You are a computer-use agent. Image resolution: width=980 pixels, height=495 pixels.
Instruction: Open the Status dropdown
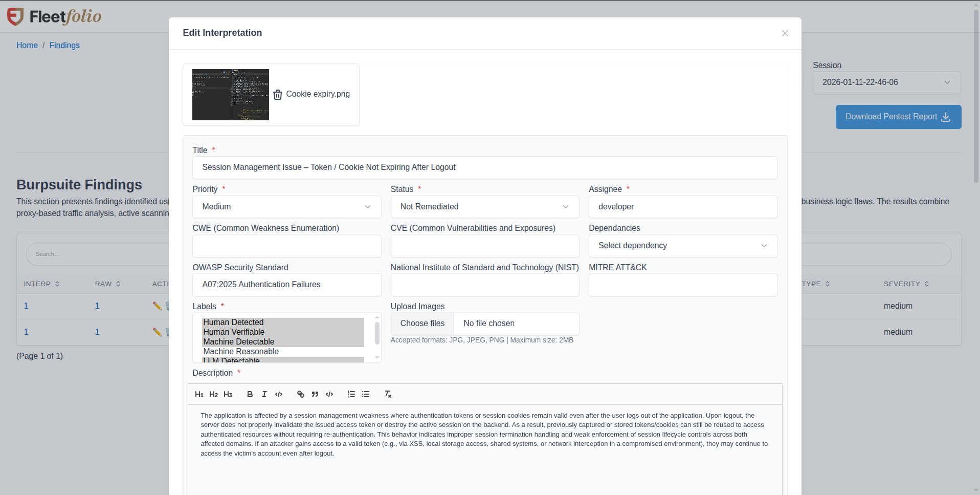point(484,207)
